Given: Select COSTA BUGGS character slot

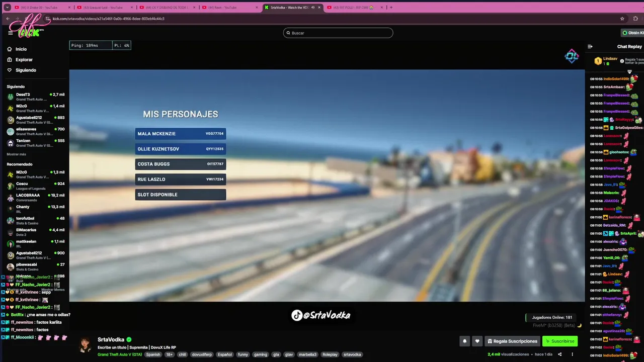Looking at the screenshot, I should [181, 164].
